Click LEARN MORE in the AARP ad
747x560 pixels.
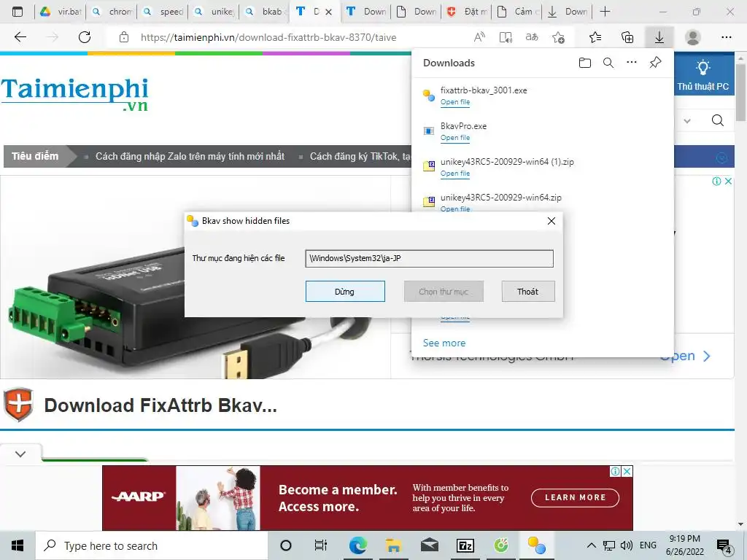coord(575,497)
